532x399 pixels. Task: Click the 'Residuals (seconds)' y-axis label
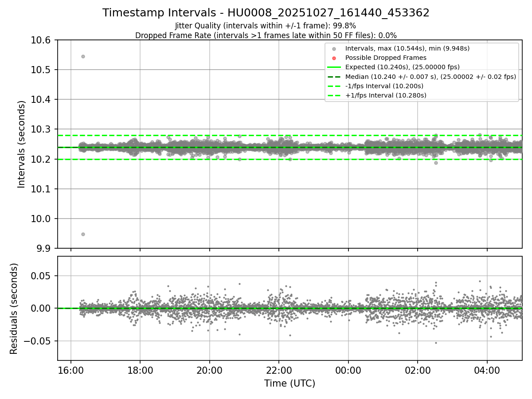(x=14, y=309)
